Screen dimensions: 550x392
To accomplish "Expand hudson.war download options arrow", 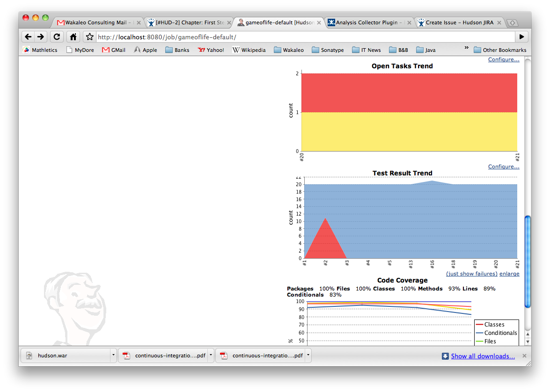I will coord(113,356).
